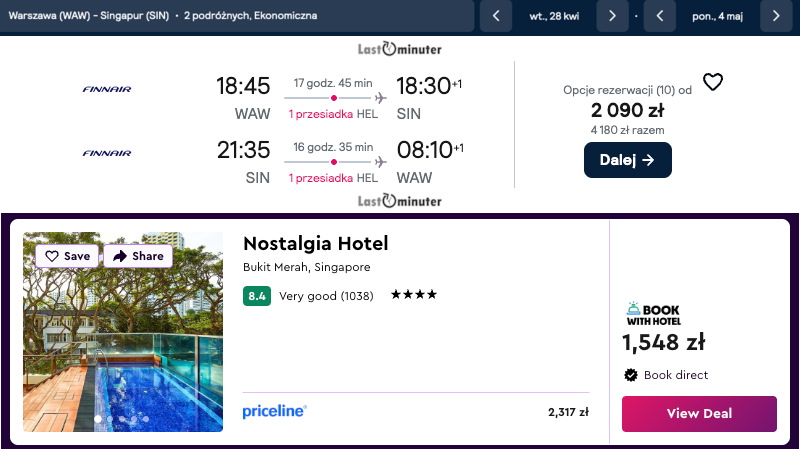
Task: Click the Lastminuter logo above the flights
Action: [400, 49]
